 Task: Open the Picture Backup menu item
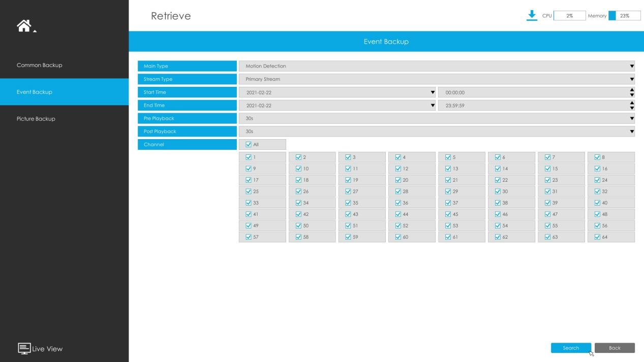36,119
